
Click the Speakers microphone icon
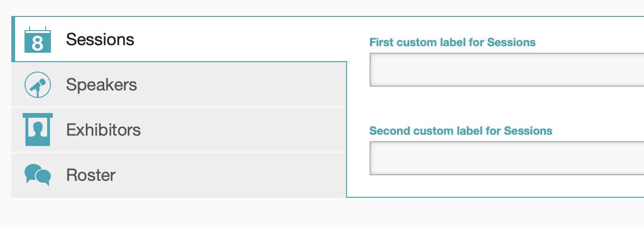coord(37,85)
